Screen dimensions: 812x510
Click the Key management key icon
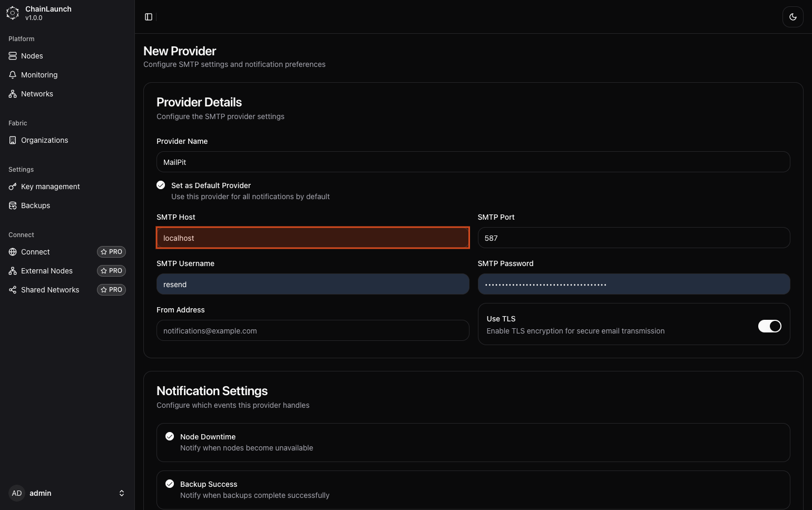[x=13, y=187]
